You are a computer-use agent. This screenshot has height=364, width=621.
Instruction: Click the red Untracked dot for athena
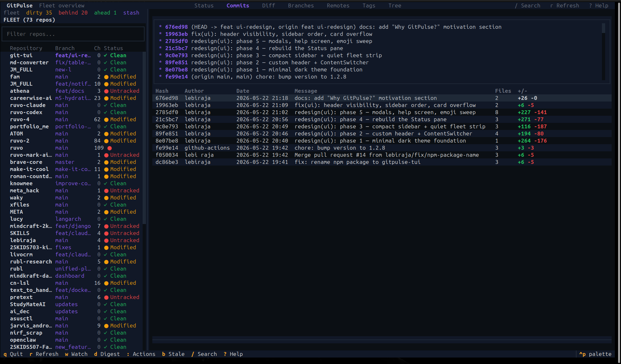coord(106,91)
